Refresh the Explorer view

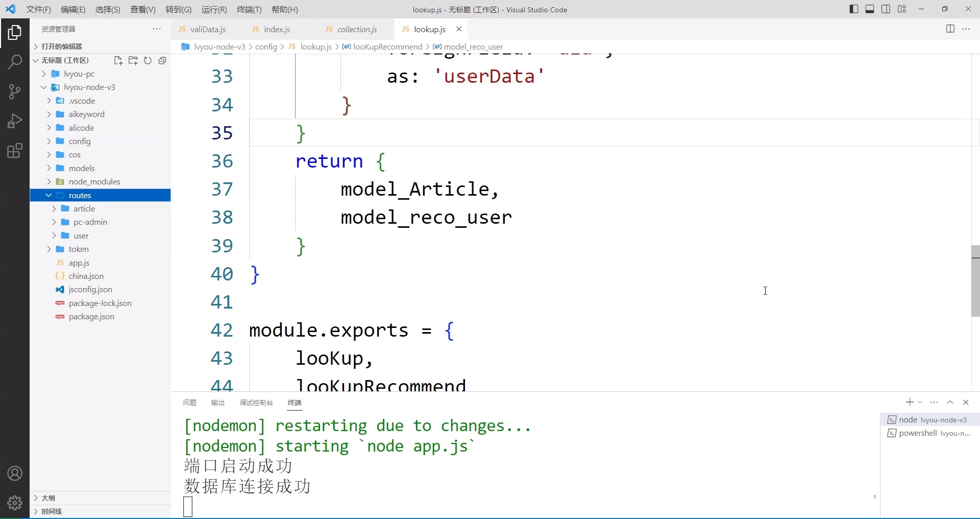(x=148, y=60)
